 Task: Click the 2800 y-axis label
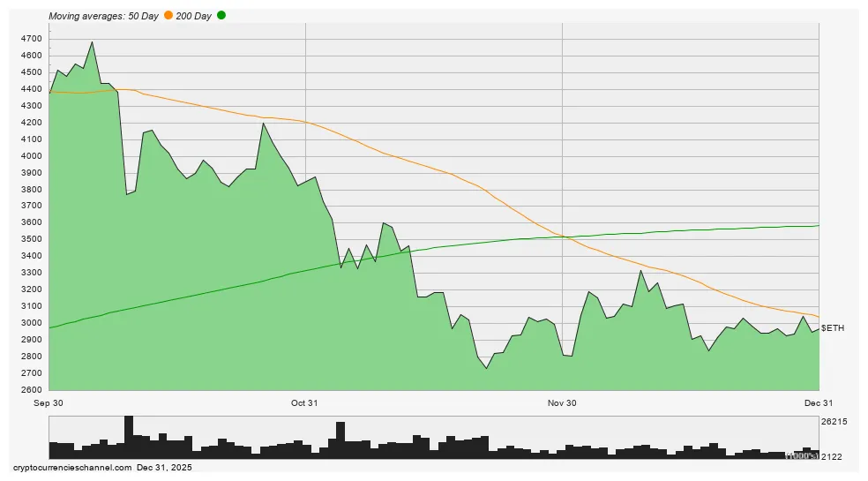tap(31, 357)
